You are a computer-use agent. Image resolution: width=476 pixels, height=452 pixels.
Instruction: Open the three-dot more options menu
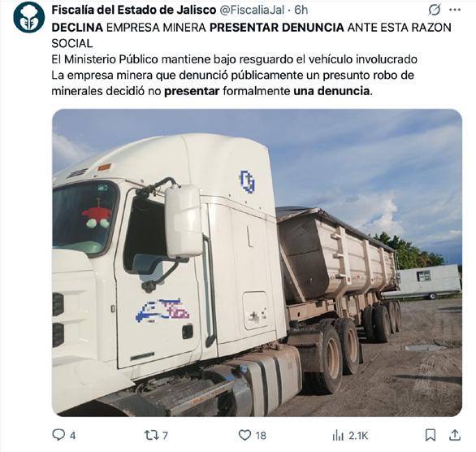455,10
